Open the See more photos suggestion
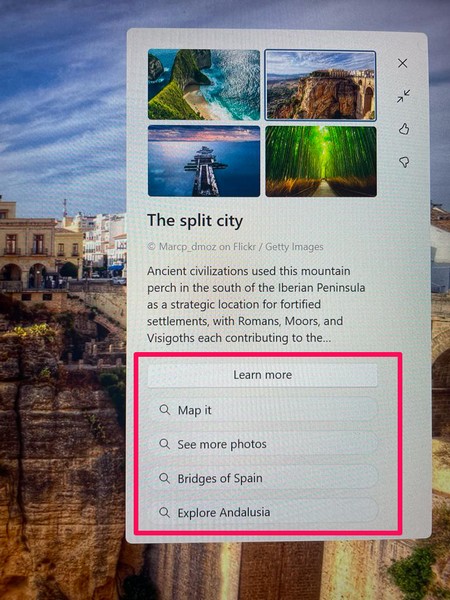450x600 pixels. click(x=263, y=444)
